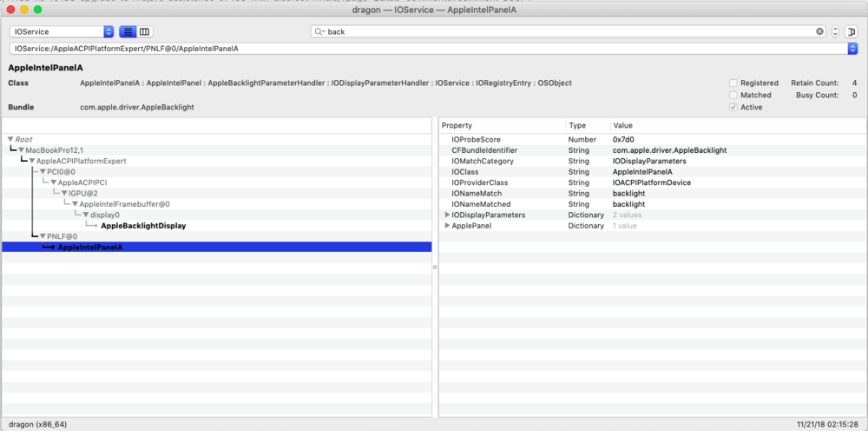Select AppleBacklightDisplay in the tree
The width and height of the screenshot is (868, 431).
point(143,226)
